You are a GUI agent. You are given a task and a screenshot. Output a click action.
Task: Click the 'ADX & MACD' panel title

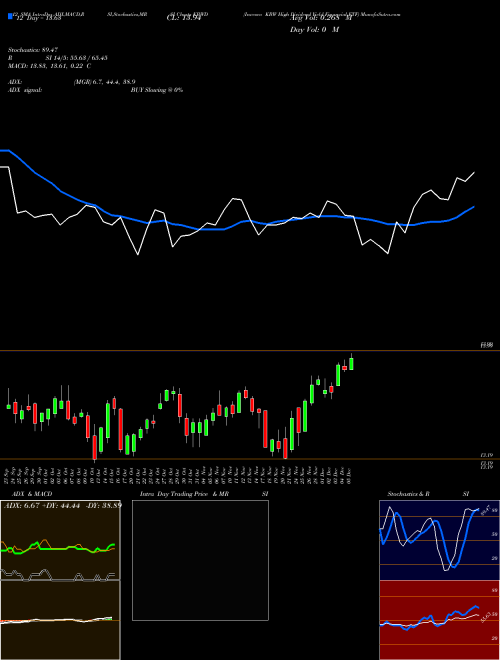pyautogui.click(x=32, y=494)
